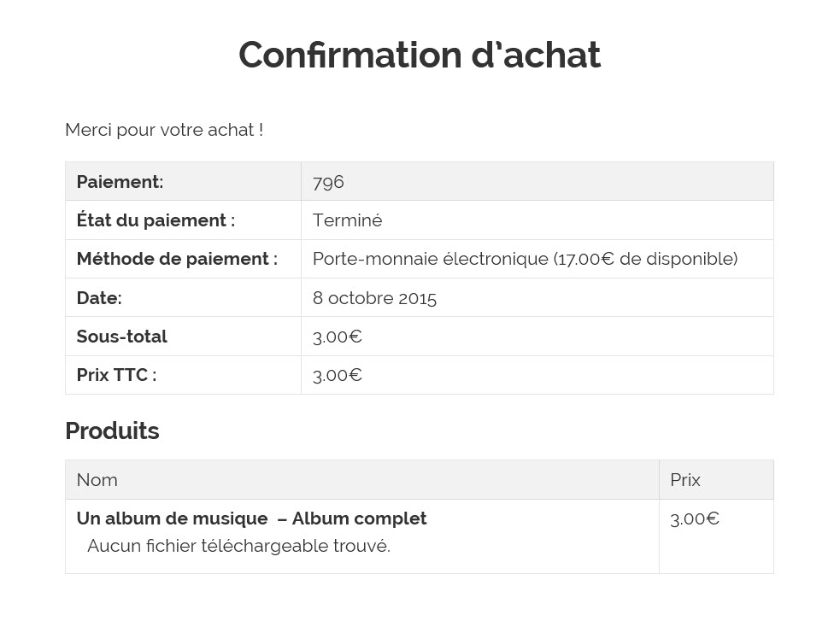840x621 pixels.
Task: Click the "Nom" column header
Action: click(97, 480)
